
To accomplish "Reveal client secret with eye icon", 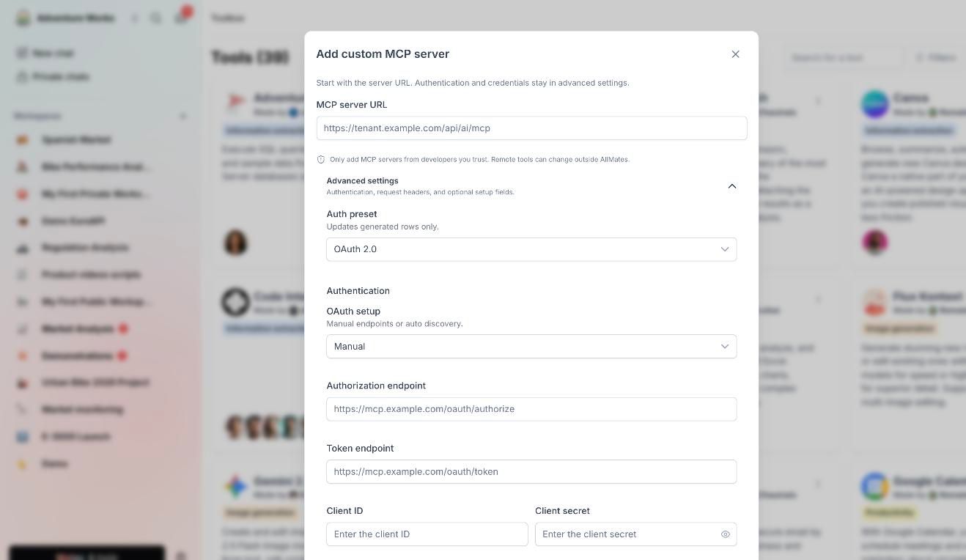I will 725,534.
